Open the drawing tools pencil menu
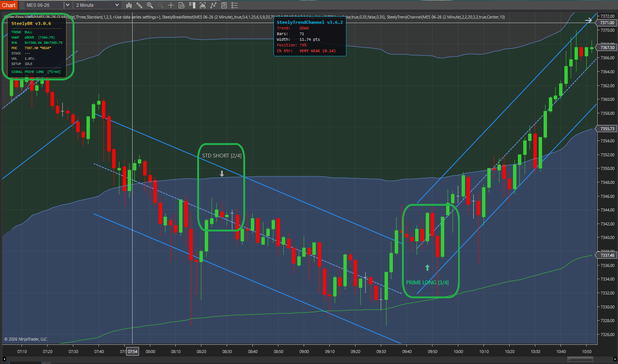618x364 pixels. (139, 5)
